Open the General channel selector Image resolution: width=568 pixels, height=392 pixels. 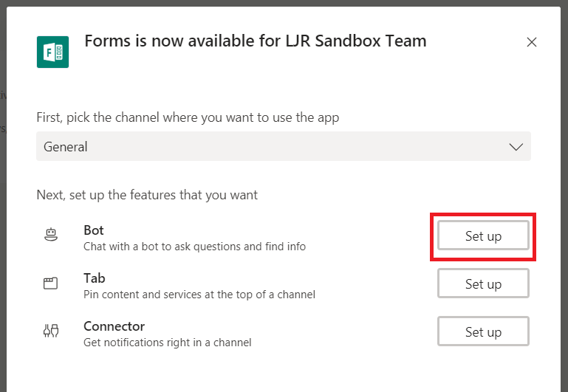click(284, 146)
